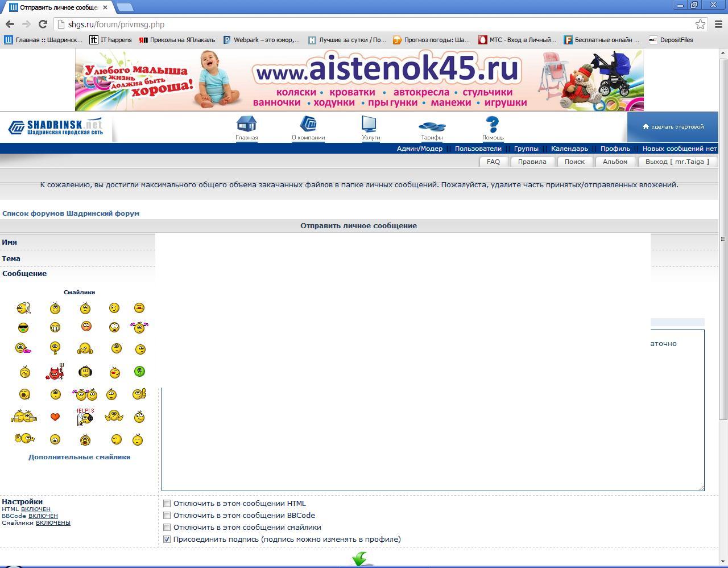Open Новых сообщений нет
Viewport: 728px width, 568px height.
click(680, 149)
